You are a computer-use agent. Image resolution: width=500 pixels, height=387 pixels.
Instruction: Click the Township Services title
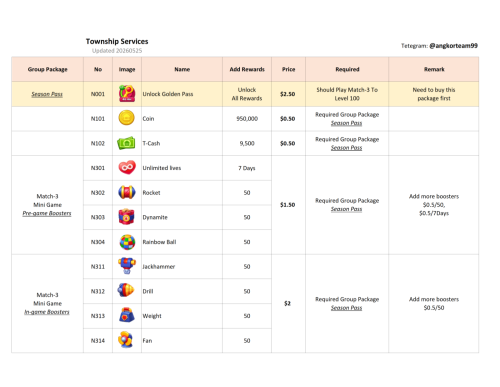(117, 41)
